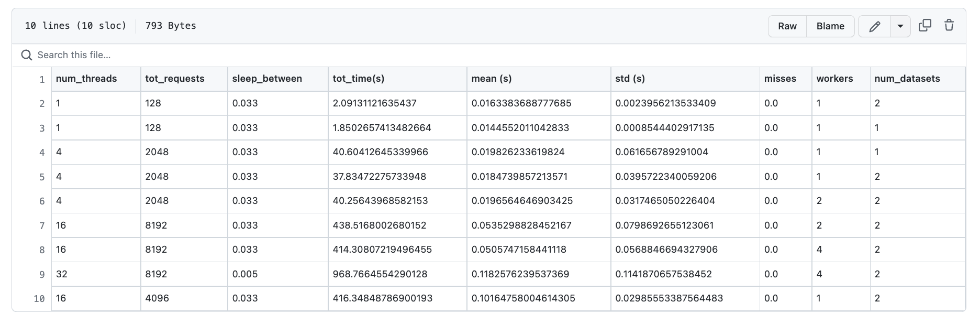Click the 968.7664554290128 cell
980x324 pixels.
(x=380, y=274)
